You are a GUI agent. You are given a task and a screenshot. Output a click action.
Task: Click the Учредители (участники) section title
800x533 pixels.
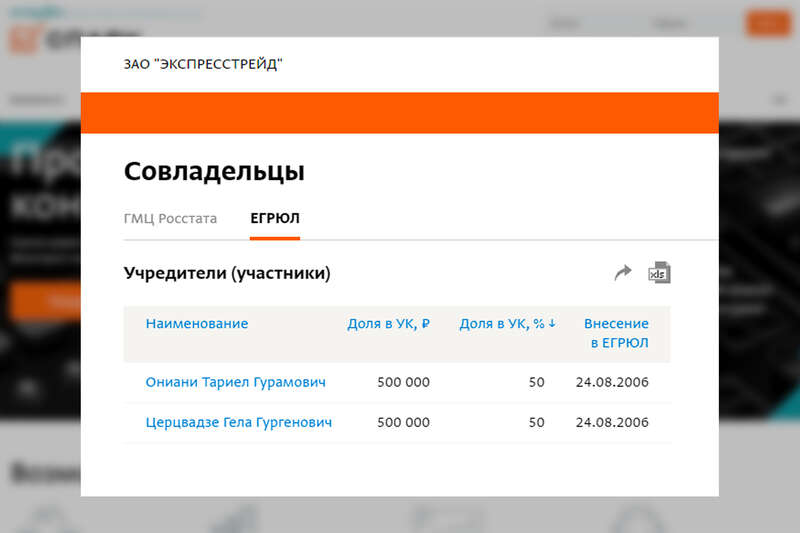[226, 273]
